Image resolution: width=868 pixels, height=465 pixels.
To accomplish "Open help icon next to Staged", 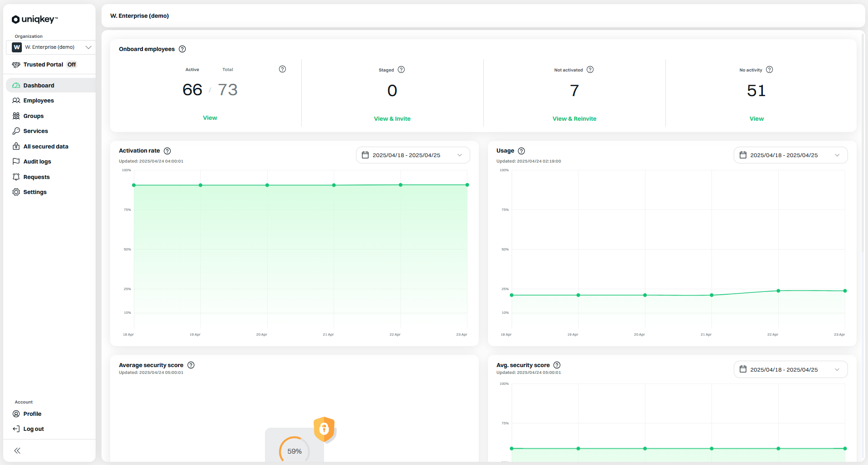I will point(401,70).
